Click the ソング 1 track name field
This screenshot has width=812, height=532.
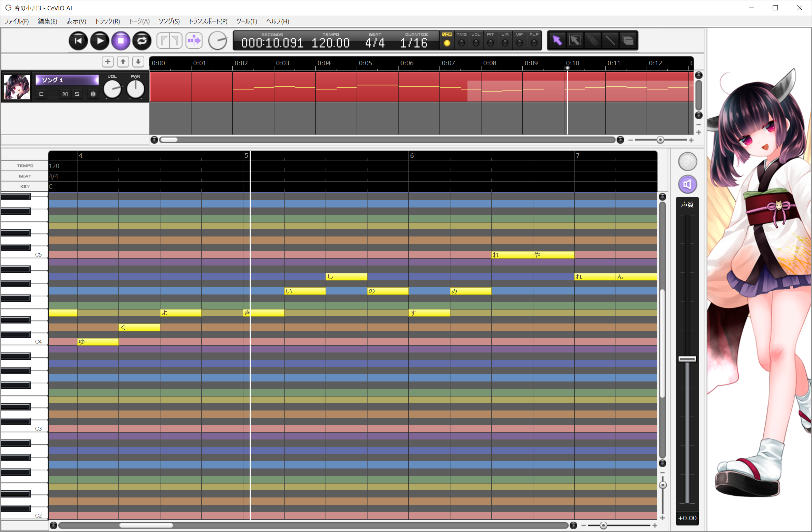(x=67, y=80)
